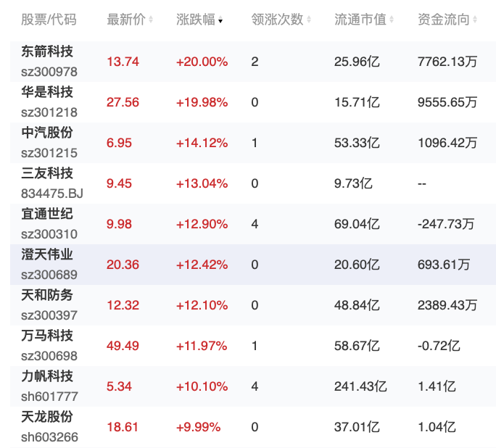The height and width of the screenshot is (448, 496).
Task: Select stock code 834475.BJ
Action: pos(52,194)
